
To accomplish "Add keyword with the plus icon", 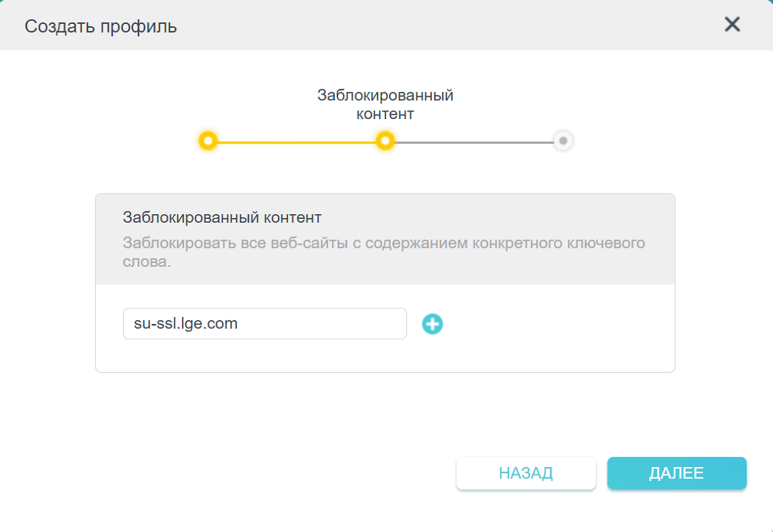I will pyautogui.click(x=432, y=324).
